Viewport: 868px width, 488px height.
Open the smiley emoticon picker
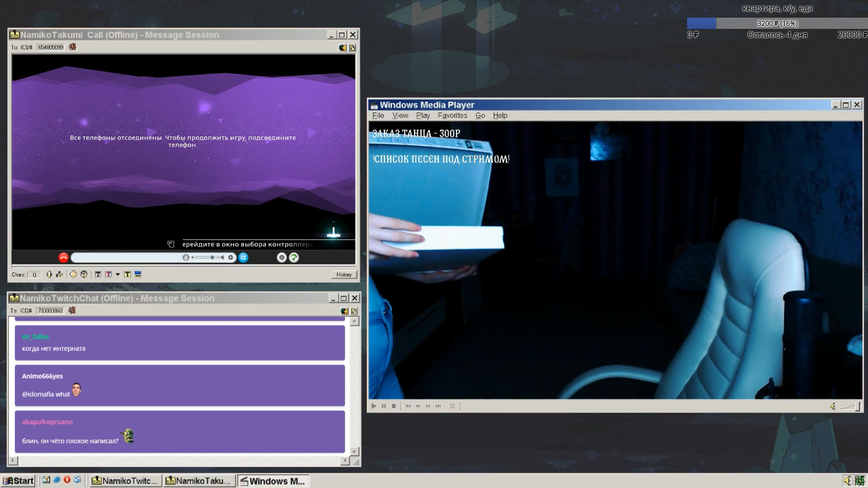73,274
